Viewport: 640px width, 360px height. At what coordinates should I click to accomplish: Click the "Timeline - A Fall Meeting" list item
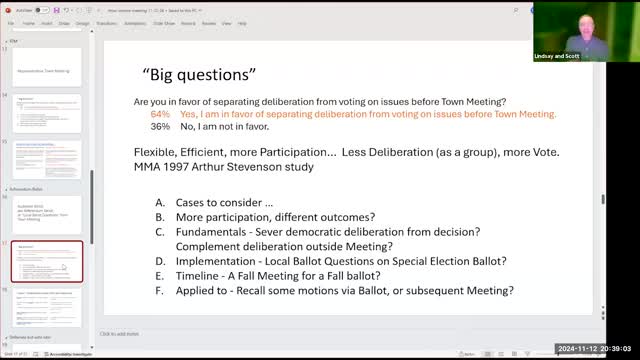278,276
